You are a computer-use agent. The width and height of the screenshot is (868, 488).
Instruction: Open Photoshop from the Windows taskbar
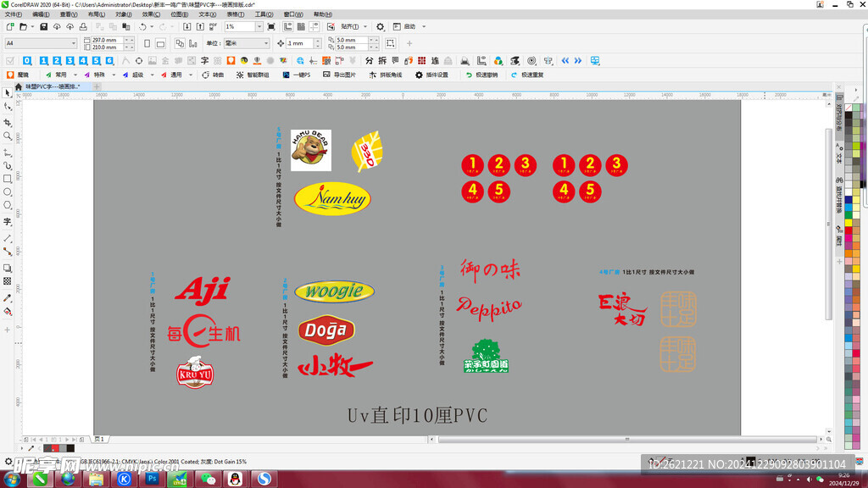click(152, 479)
